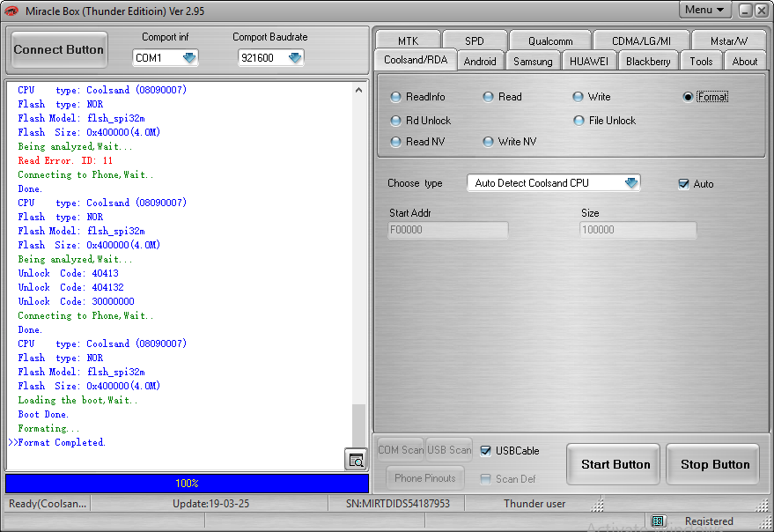The image size is (774, 532).
Task: Open the Tools tab
Action: pyautogui.click(x=701, y=62)
